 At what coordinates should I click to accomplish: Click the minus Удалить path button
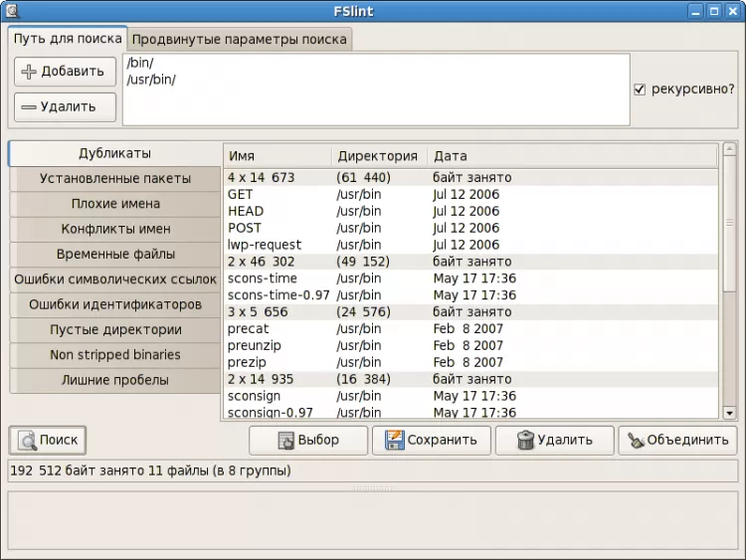[65, 106]
